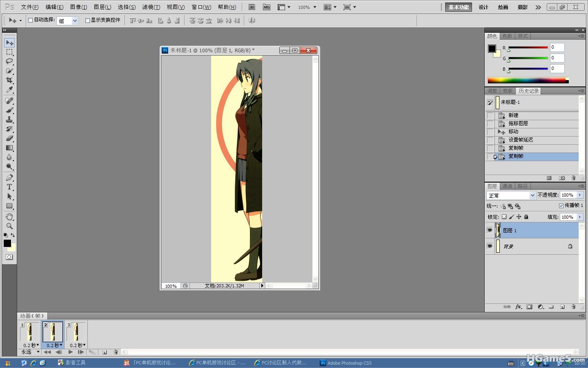The height and width of the screenshot is (368, 588).
Task: Switch to the 绘画 workspace
Action: coord(503,7)
